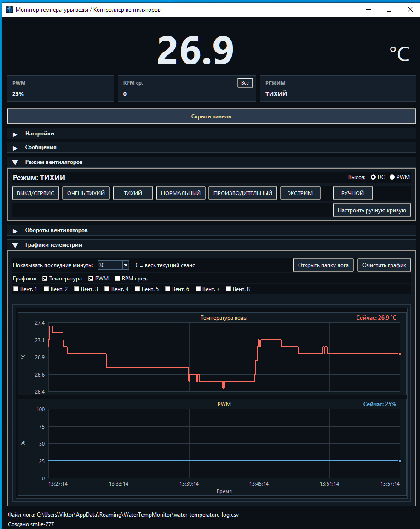Enable Вент. 1 checkbox
The width and height of the screenshot is (420, 529).
(16, 289)
